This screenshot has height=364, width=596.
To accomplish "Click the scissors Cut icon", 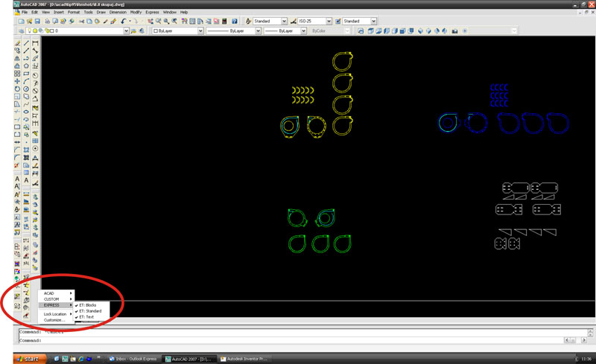I will coord(81,22).
